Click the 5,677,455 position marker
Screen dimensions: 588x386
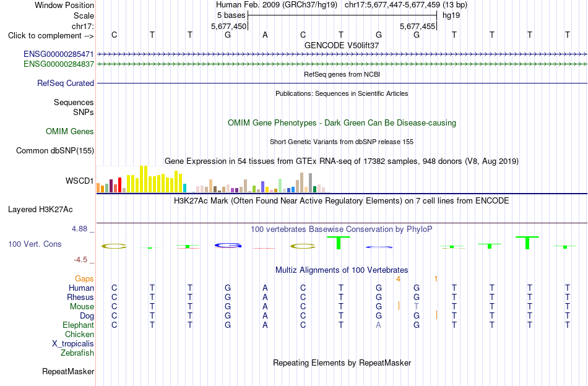pos(417,26)
